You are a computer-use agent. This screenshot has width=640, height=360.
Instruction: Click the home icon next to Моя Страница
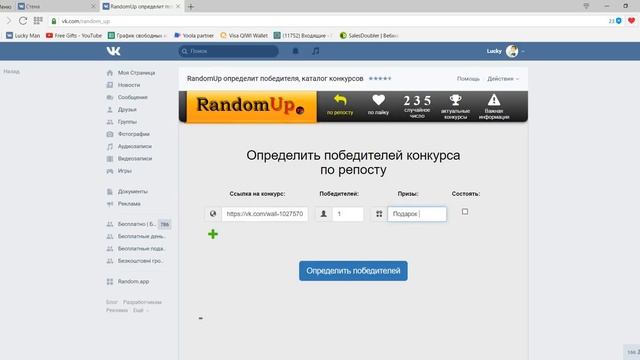click(x=109, y=73)
